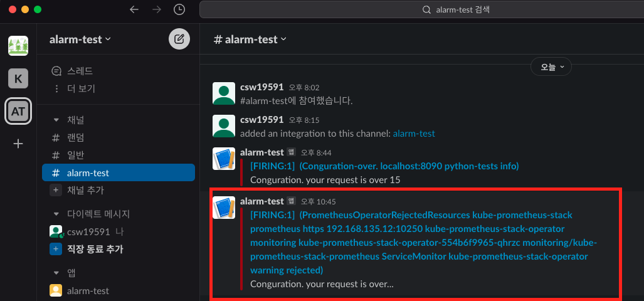Click '#alarm-test에 참여했습니다.' message text
644x301 pixels.
click(x=296, y=100)
